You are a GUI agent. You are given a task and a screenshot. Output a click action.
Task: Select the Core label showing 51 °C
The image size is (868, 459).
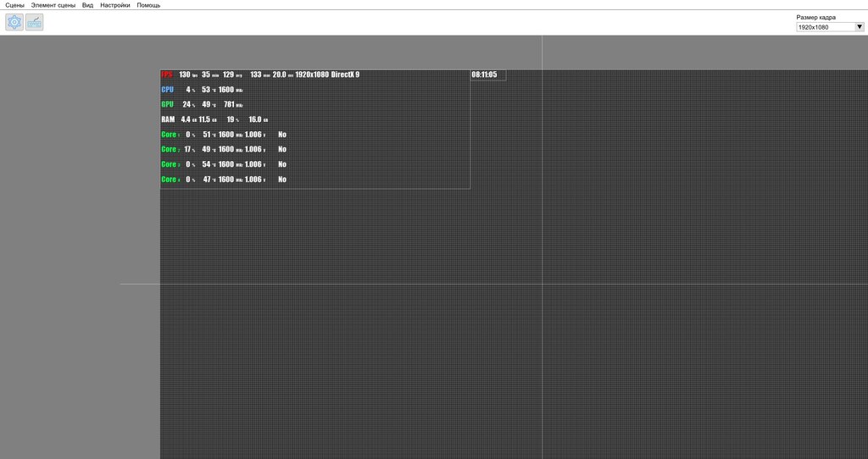(x=169, y=135)
